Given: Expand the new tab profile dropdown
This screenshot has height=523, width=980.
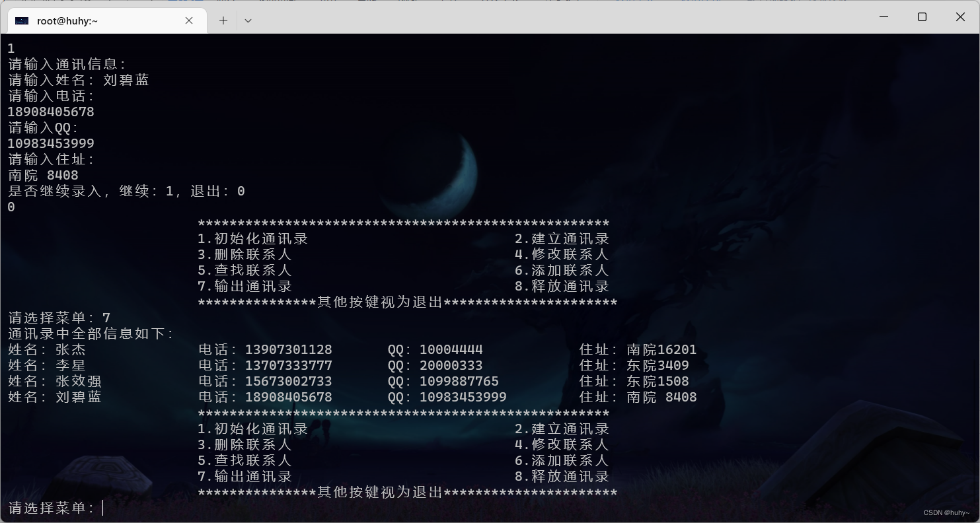Looking at the screenshot, I should click(x=248, y=20).
